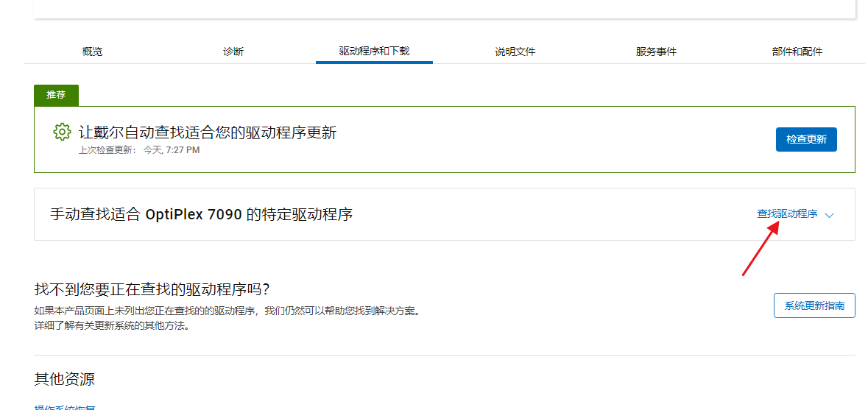Click the green 推荐 label
Viewport: 868px width, 410px height.
tap(56, 95)
